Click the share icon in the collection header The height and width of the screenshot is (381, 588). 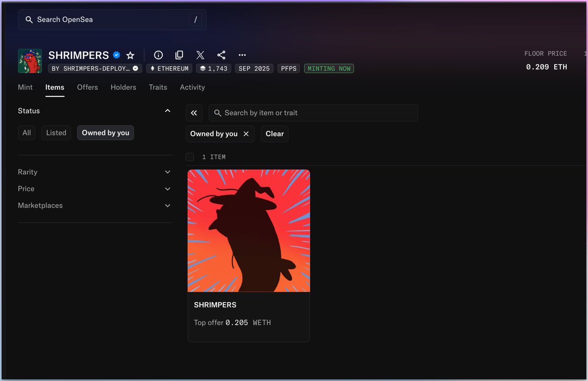click(x=221, y=55)
